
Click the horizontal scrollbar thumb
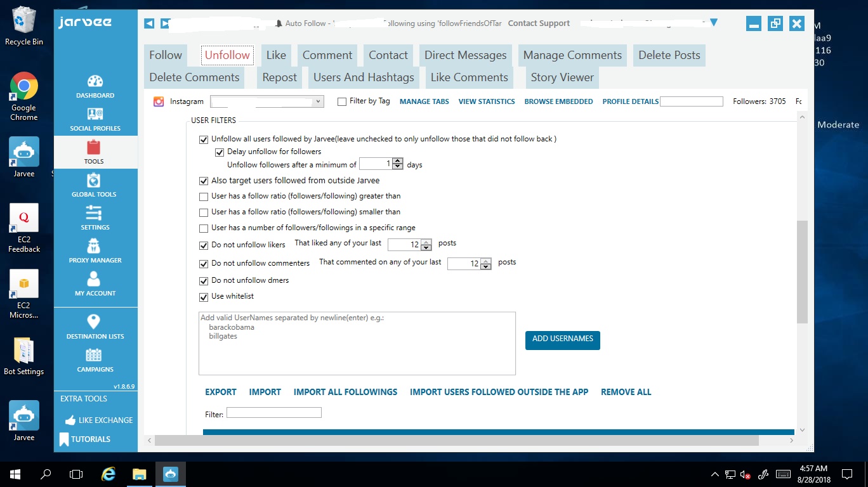pyautogui.click(x=456, y=440)
